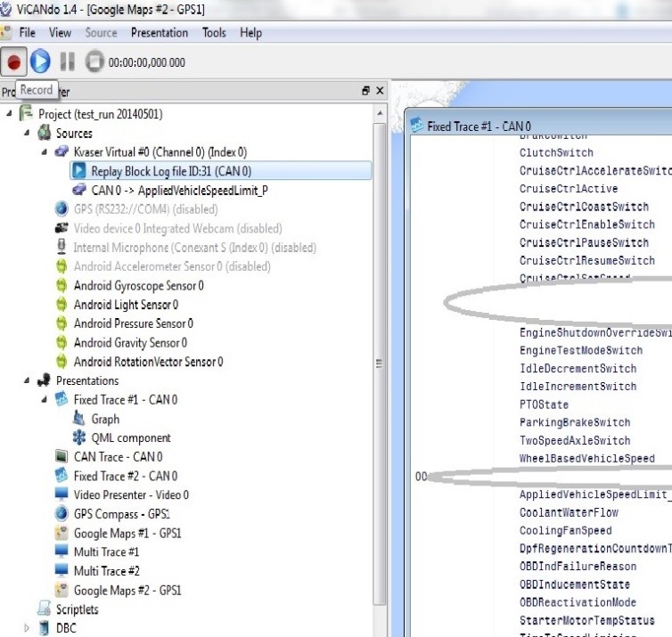Select the Replay Block Log file ID:31 row
Screen dimensions: 672x637
(221, 170)
